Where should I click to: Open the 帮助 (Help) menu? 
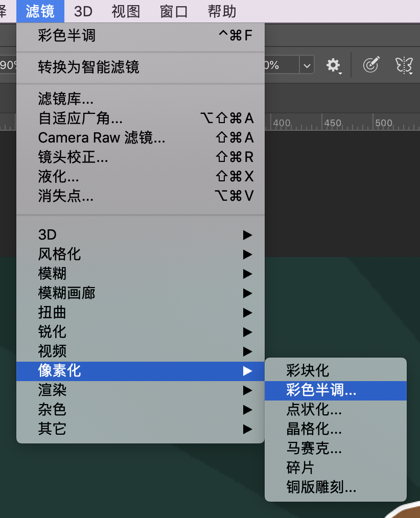pyautogui.click(x=222, y=11)
